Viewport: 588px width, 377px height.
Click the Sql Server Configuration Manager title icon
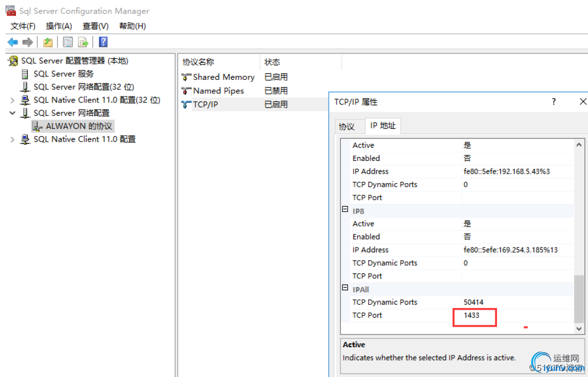[x=11, y=10]
